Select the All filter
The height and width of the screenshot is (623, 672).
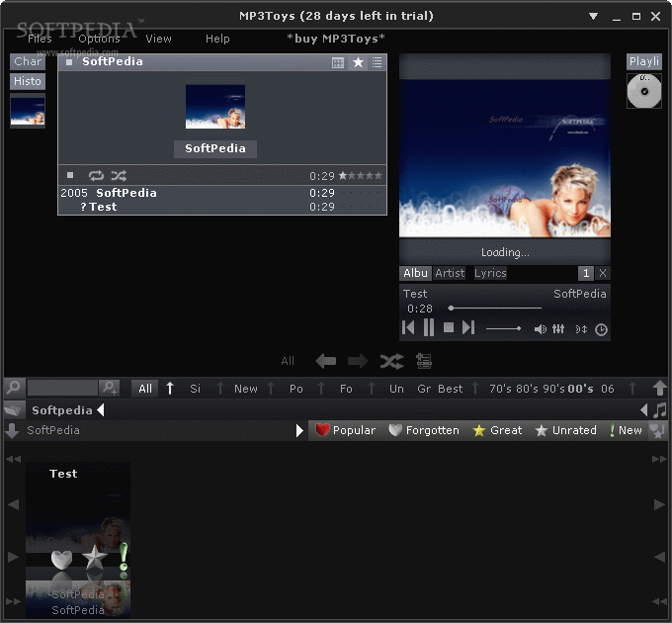pyautogui.click(x=145, y=389)
